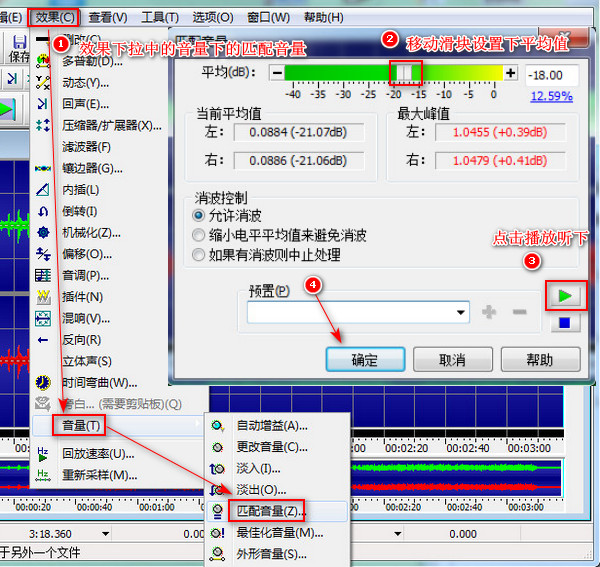Open the 窗口(W) menu
This screenshot has width=600, height=567.
[269, 17]
